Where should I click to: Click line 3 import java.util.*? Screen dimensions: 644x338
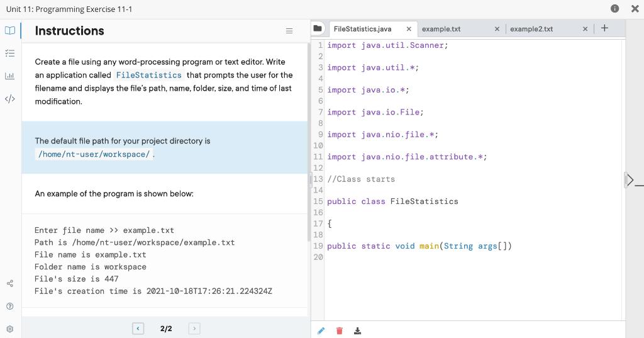pyautogui.click(x=373, y=67)
